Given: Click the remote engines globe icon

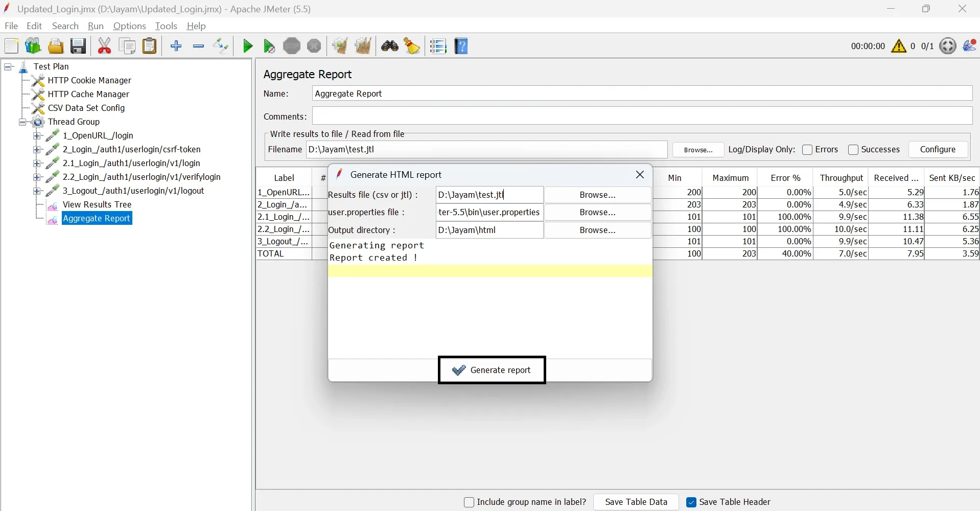Looking at the screenshot, I should 948,46.
